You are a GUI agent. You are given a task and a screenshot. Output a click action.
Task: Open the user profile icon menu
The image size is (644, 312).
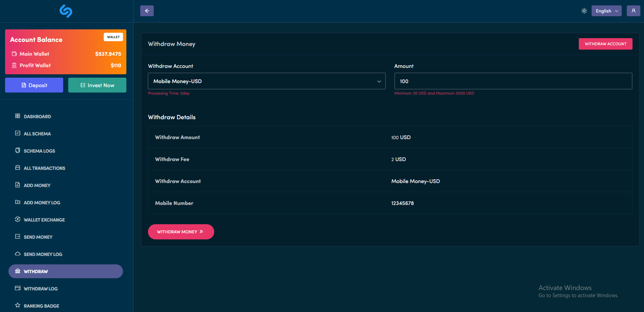pos(633,11)
